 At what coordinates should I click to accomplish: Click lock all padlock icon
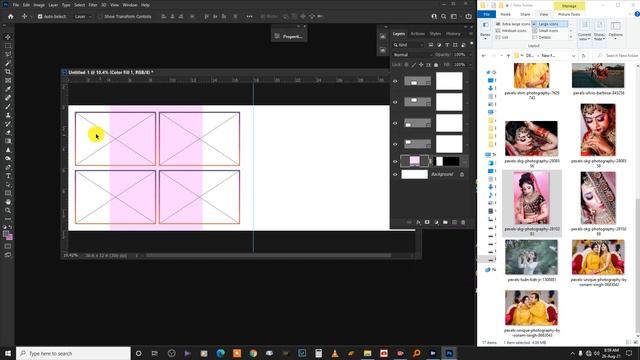436,64
